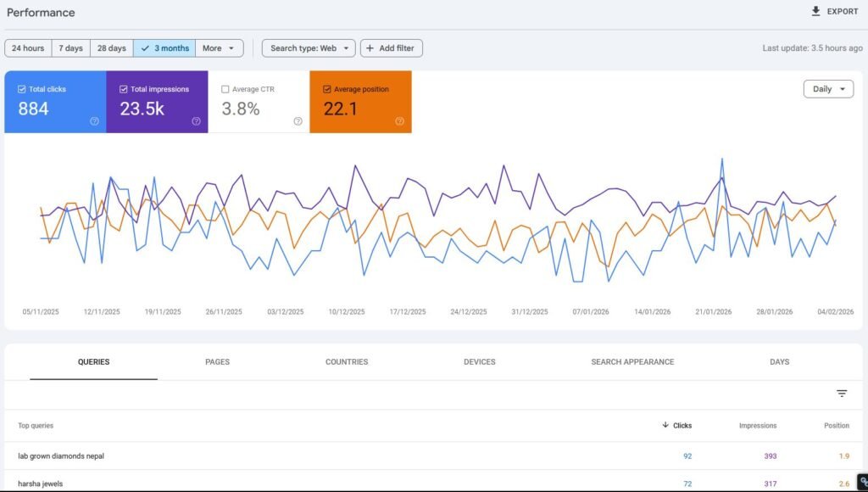Screen dimensions: 868x492
Task: Sort table by Position column header
Action: (x=837, y=426)
